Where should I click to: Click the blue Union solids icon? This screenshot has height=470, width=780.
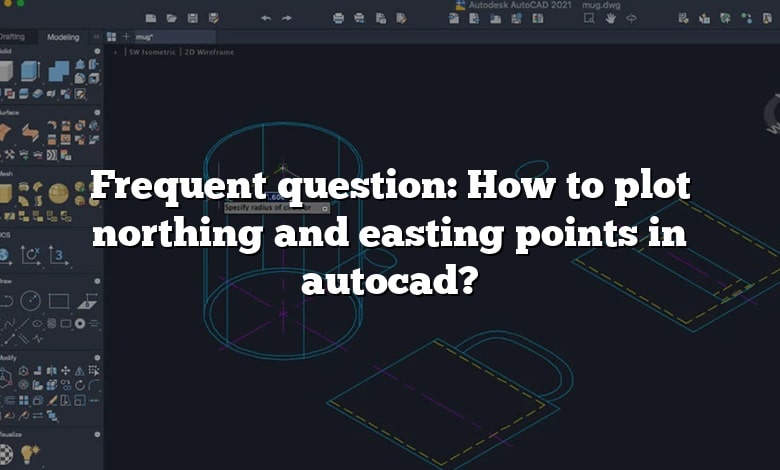59,71
